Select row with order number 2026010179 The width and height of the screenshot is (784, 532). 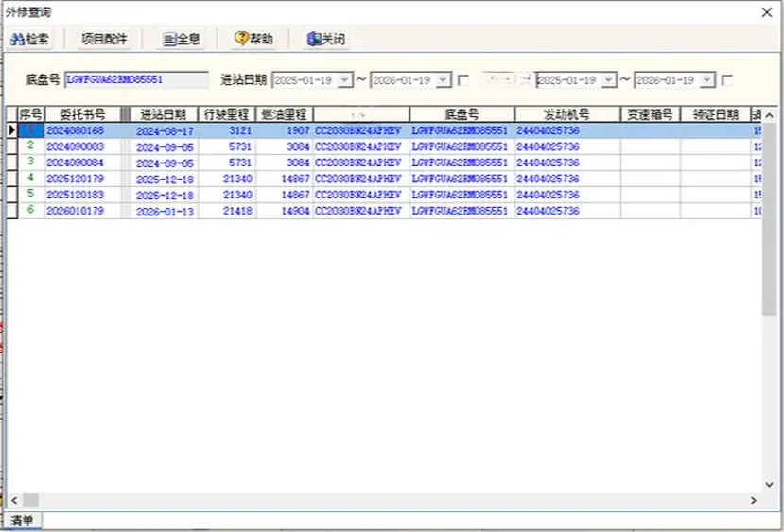tap(76, 211)
